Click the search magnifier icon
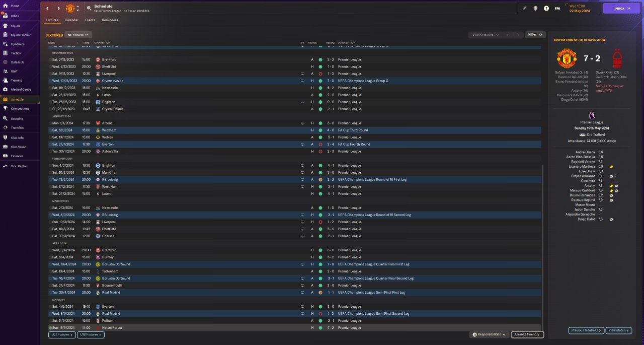Image resolution: width=644 pixels, height=345 pixels. click(x=89, y=8)
